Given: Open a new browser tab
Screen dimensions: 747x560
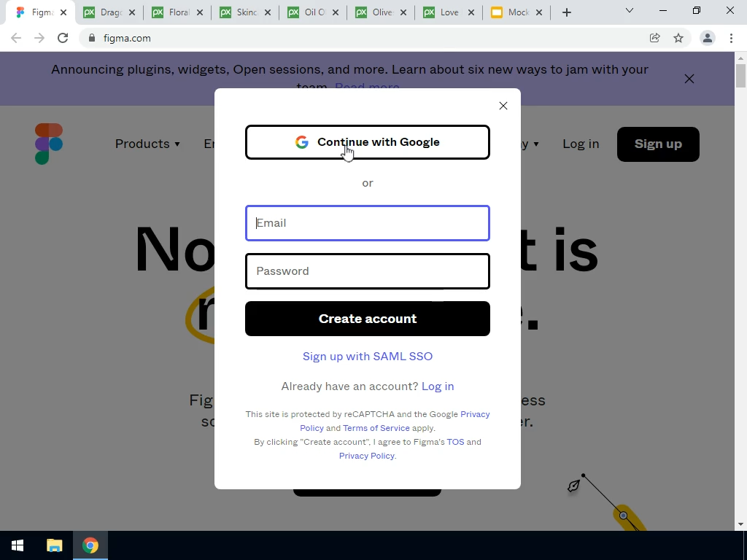Looking at the screenshot, I should coord(566,12).
